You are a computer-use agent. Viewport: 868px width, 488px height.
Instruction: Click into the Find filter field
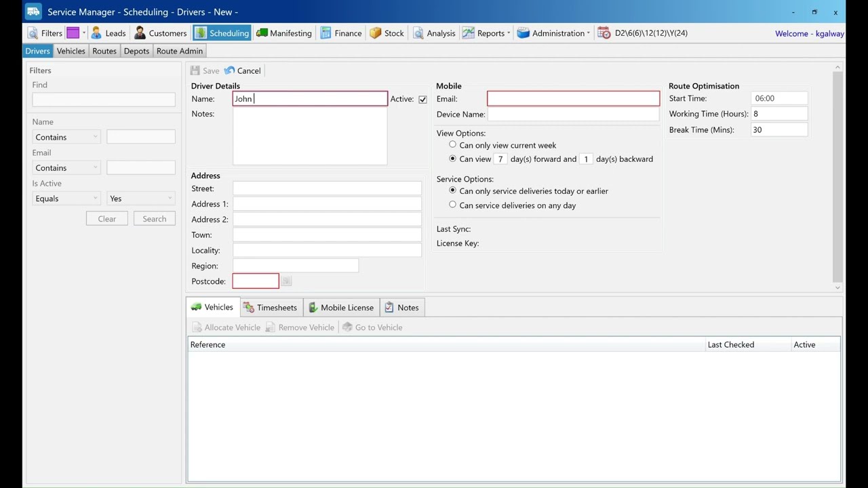(104, 100)
